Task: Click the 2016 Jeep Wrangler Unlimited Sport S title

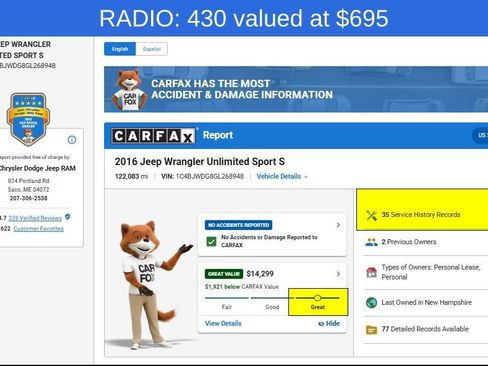Action: click(x=200, y=162)
